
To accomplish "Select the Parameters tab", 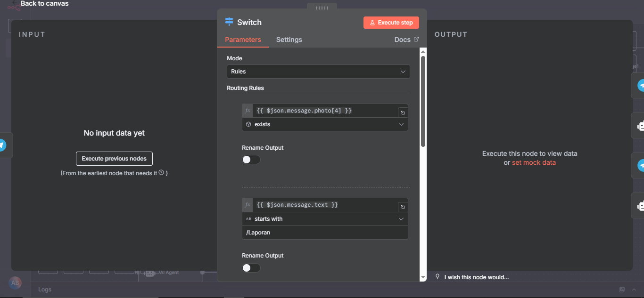I will [x=243, y=40].
